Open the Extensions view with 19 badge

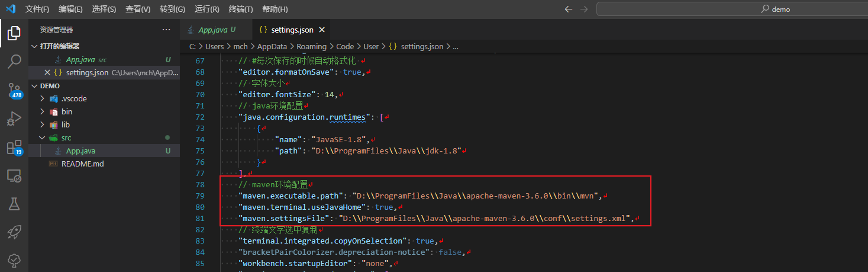(14, 148)
